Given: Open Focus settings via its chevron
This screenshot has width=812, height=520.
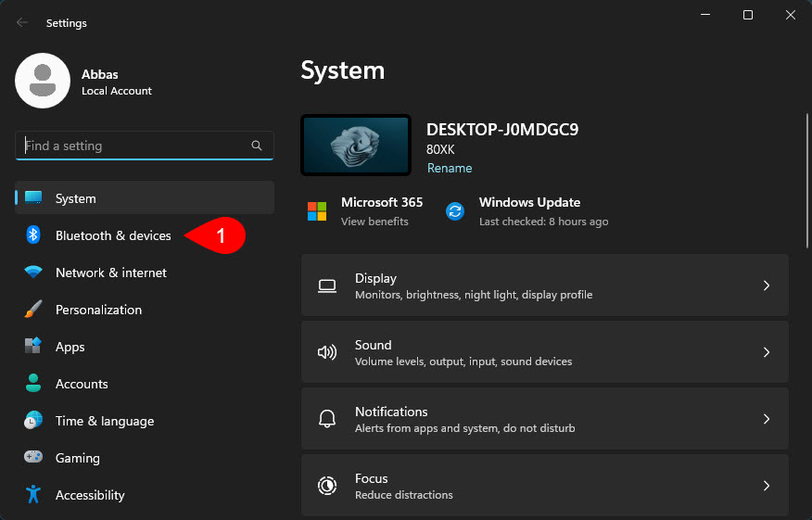Looking at the screenshot, I should (767, 486).
